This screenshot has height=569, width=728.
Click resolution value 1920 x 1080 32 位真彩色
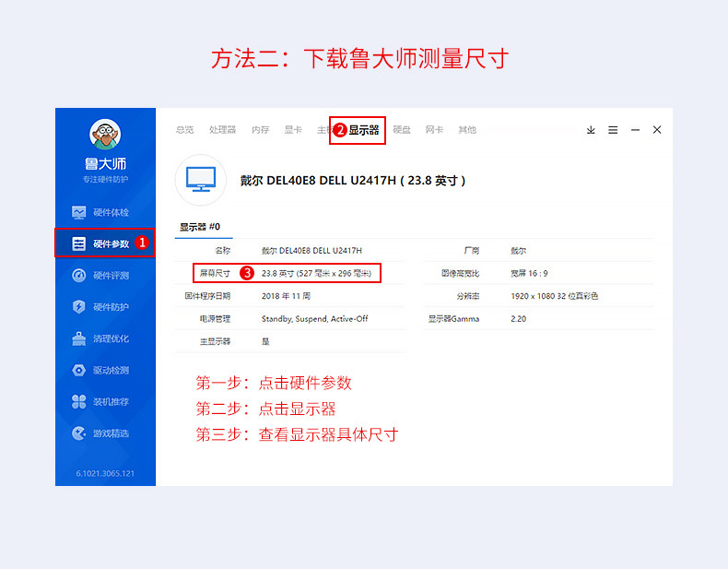pos(555,296)
